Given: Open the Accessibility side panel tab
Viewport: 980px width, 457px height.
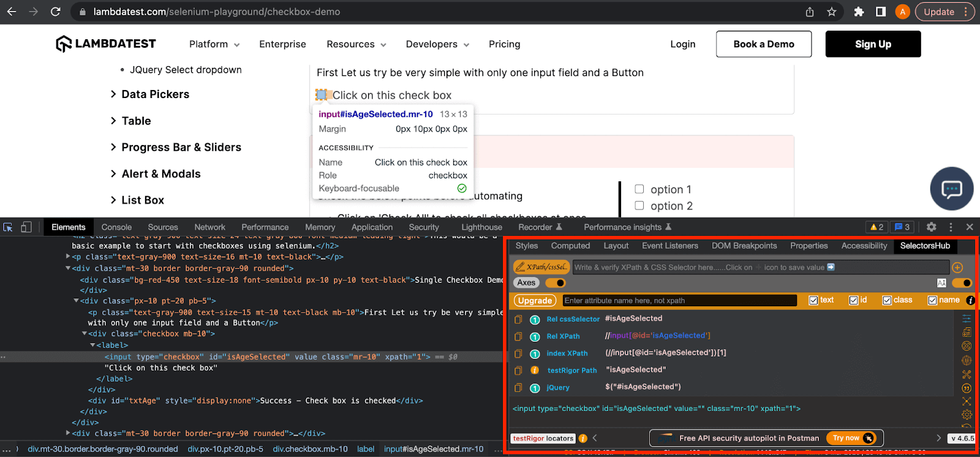Looking at the screenshot, I should pyautogui.click(x=864, y=246).
